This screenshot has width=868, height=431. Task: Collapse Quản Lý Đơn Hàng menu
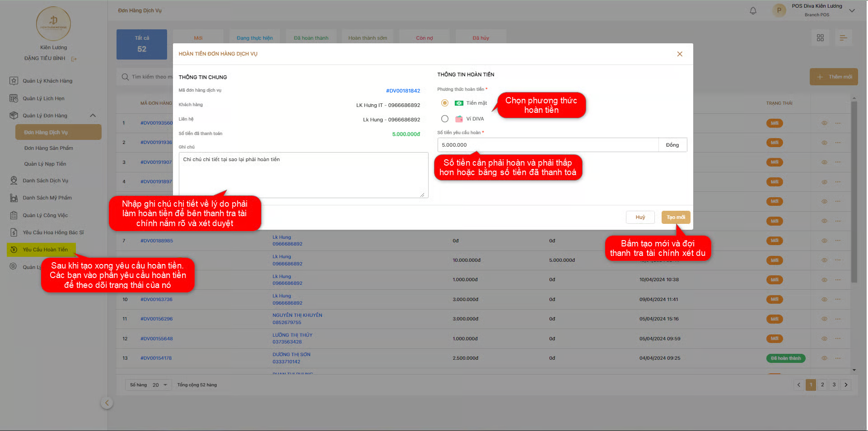tap(93, 116)
